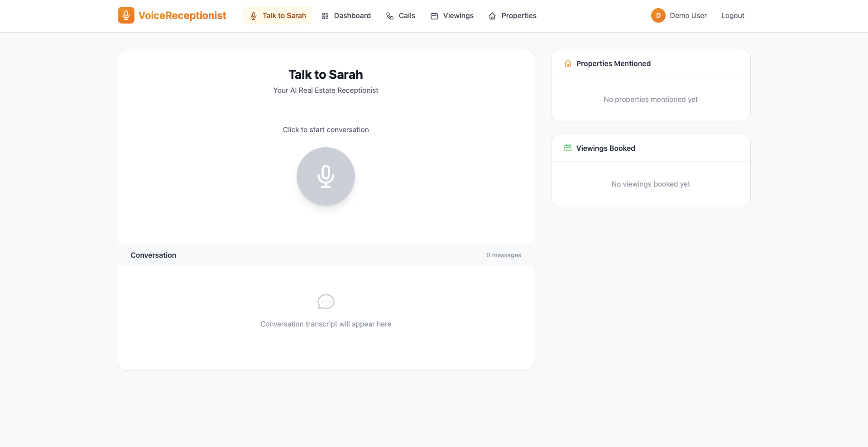
Task: Click the calendar icon beside Viewings Booked
Action: pos(568,148)
